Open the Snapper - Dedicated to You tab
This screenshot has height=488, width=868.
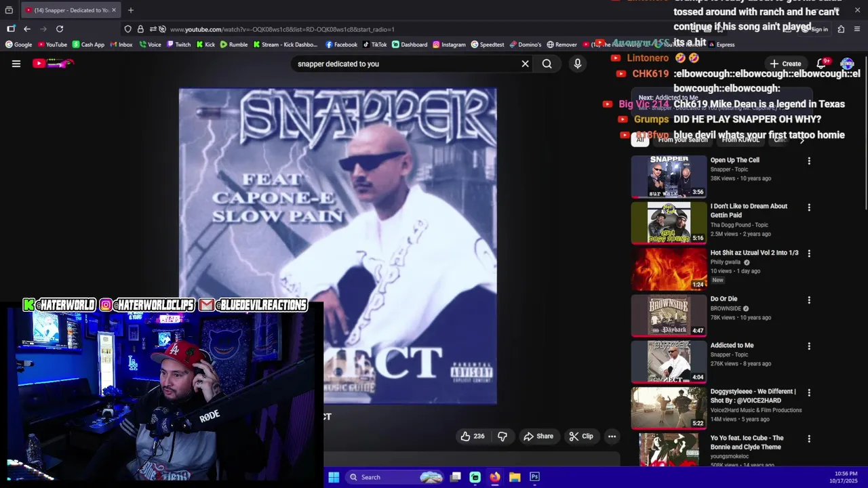pos(70,10)
